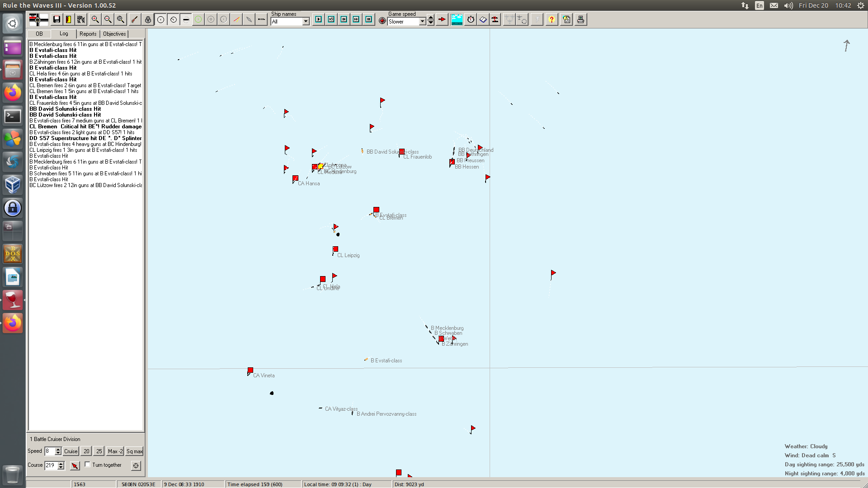Increase Speed with spinner up arrow
This screenshot has height=488, width=868.
[58, 449]
